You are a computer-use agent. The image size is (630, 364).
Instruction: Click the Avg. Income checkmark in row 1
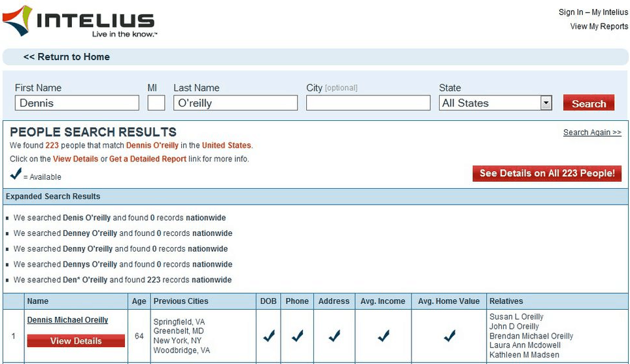click(x=383, y=335)
